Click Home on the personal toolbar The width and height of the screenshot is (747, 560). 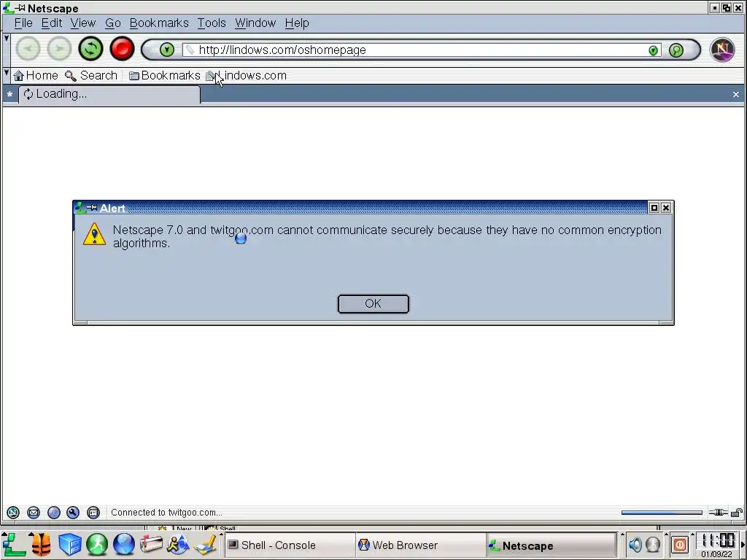pyautogui.click(x=36, y=76)
